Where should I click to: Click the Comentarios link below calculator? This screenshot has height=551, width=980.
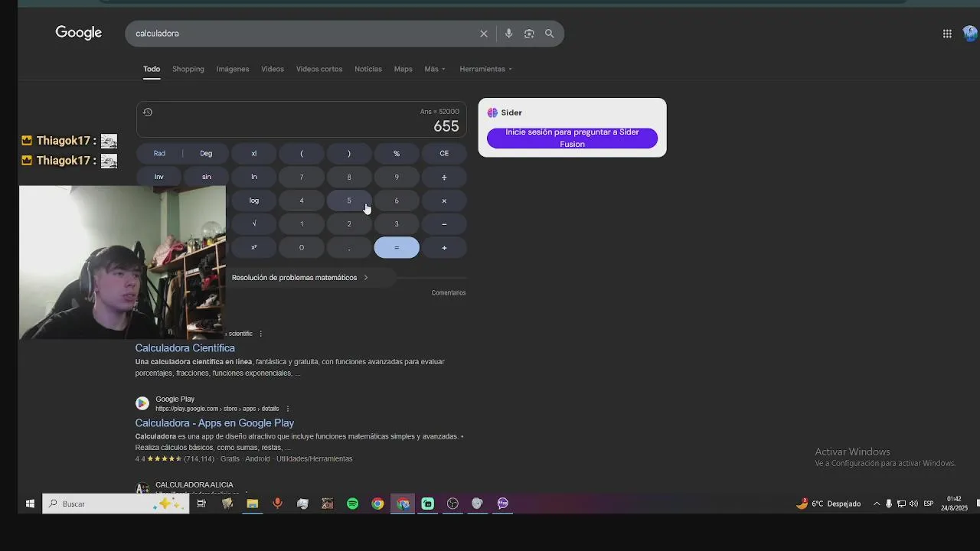pyautogui.click(x=449, y=293)
